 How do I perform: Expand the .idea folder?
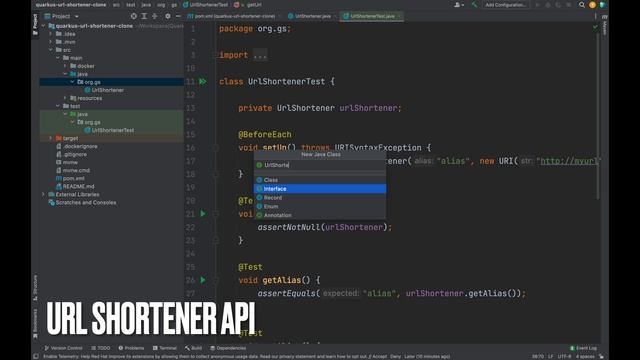click(51, 34)
